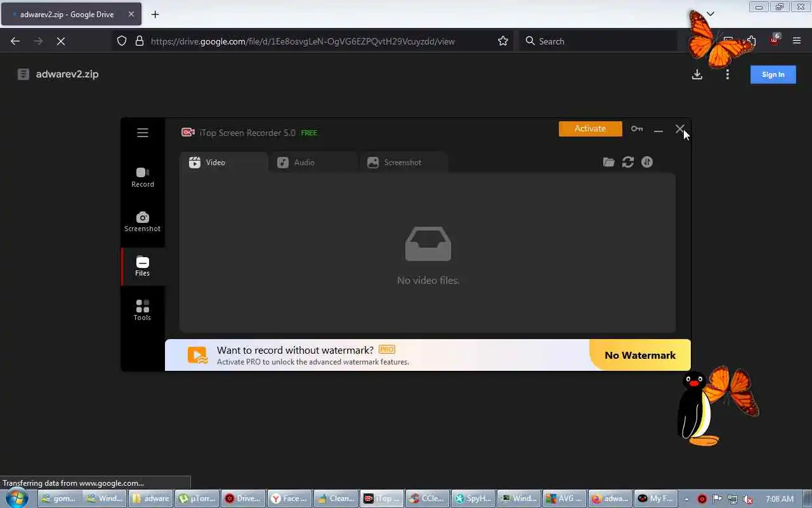Viewport: 812px width, 508px height.
Task: Switch to the Video files tab
Action: pos(223,163)
